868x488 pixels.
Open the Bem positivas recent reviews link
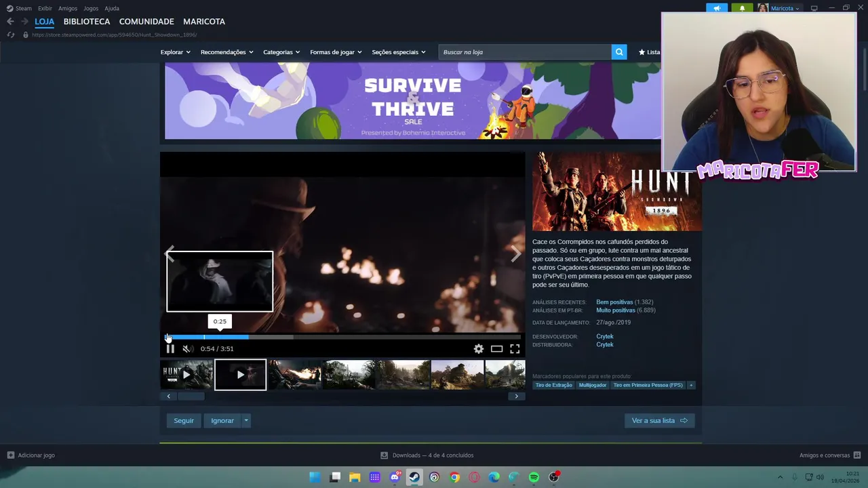(614, 302)
